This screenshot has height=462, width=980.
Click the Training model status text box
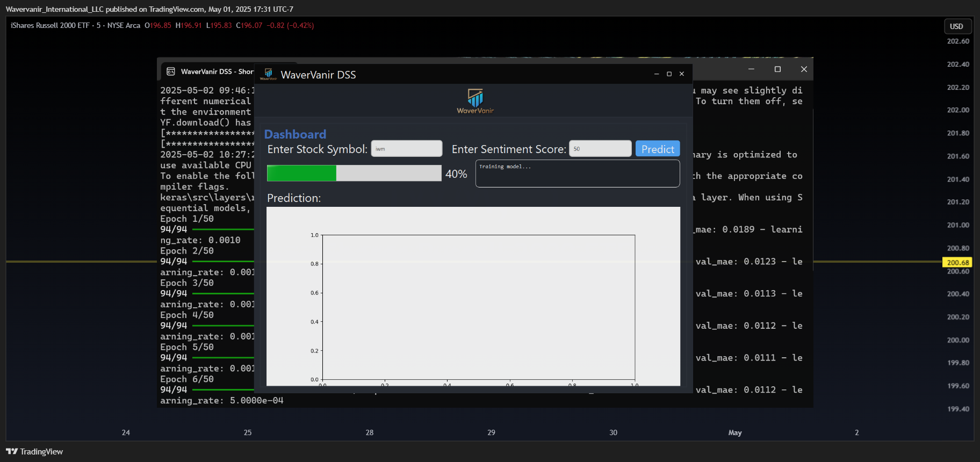coord(578,174)
